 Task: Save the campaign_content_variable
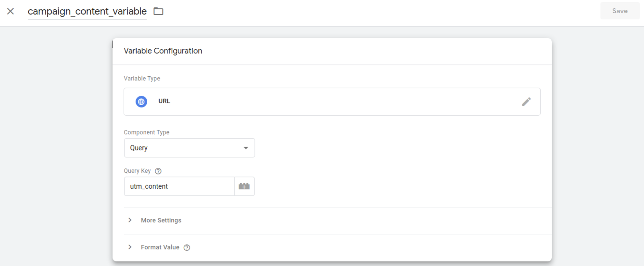tap(620, 11)
